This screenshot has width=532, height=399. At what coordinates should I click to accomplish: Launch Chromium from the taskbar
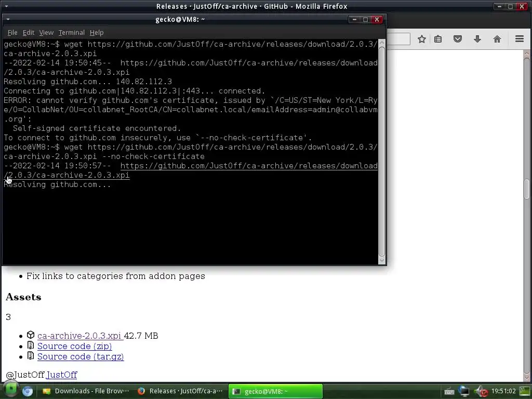point(28,391)
